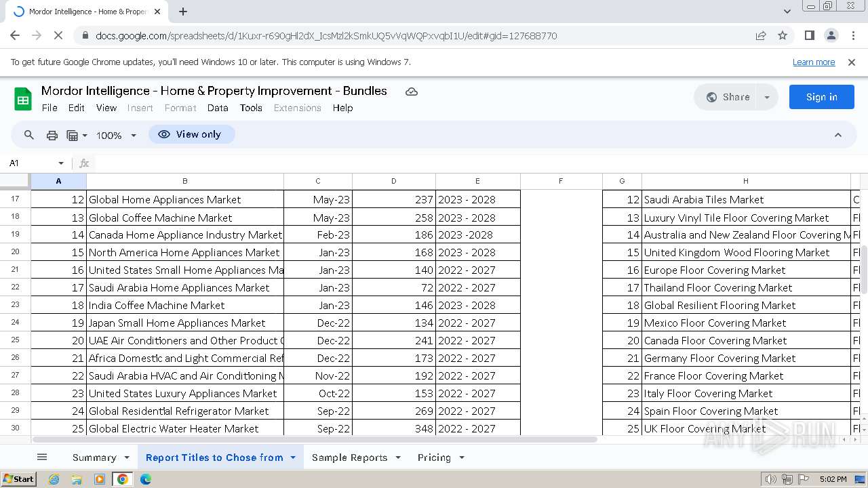Open the browser side panel icon
868x488 pixels.
click(809, 36)
